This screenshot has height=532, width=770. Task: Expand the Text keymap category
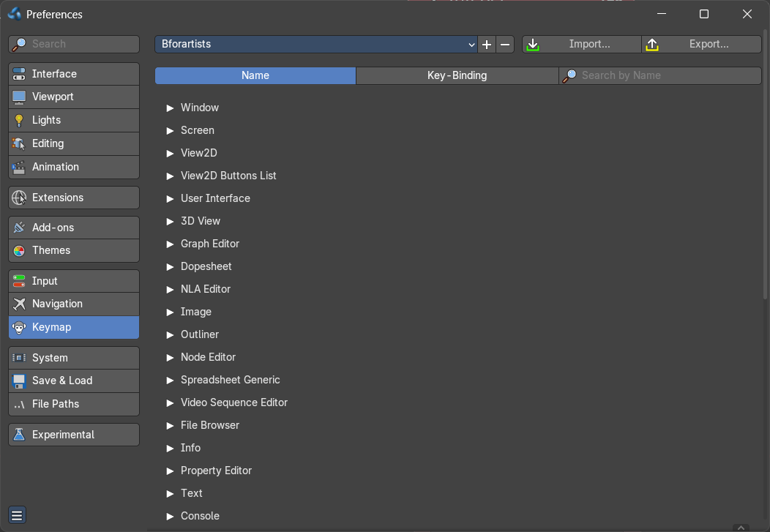pos(170,494)
